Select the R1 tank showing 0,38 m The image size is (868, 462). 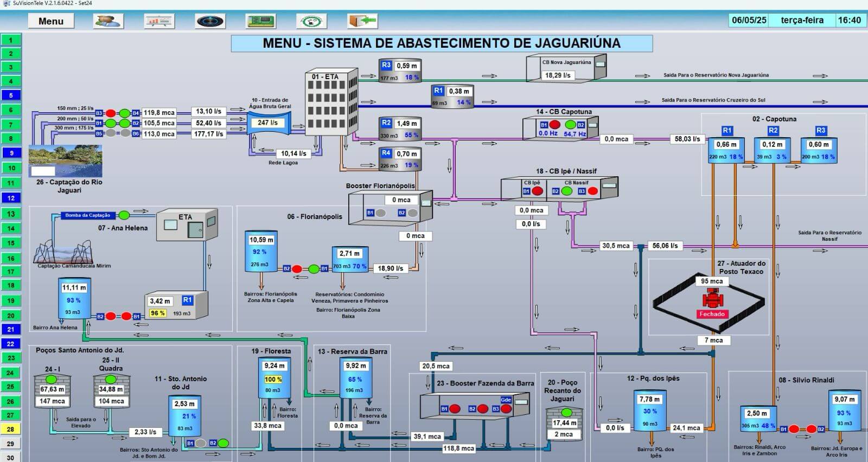(452, 97)
